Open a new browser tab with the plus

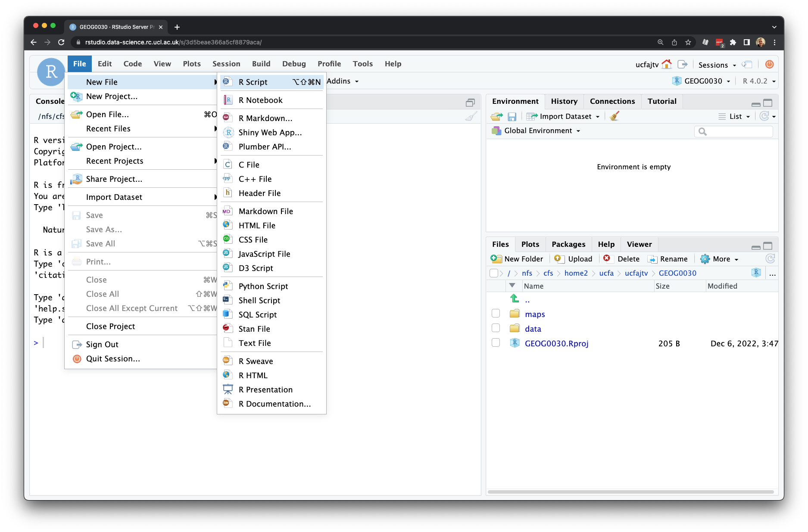[177, 27]
